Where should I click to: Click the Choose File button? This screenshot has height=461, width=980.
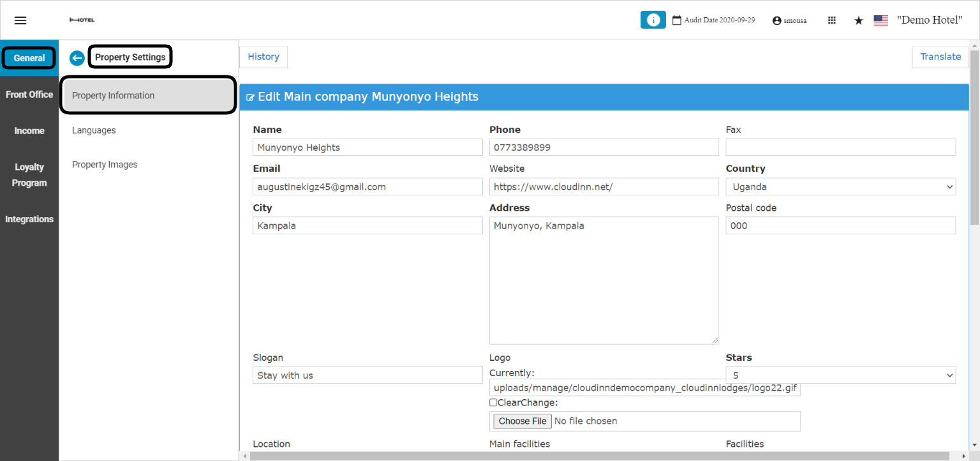(x=523, y=421)
